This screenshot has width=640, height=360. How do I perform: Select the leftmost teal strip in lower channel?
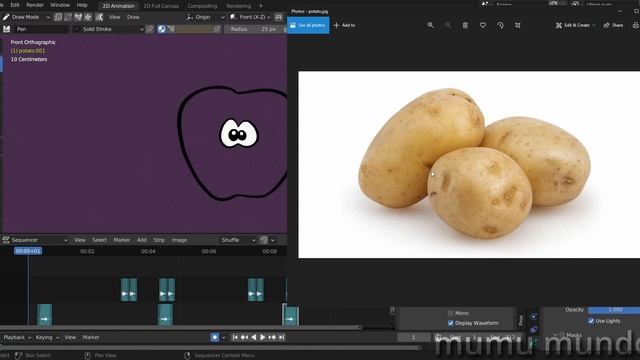[x=44, y=314]
